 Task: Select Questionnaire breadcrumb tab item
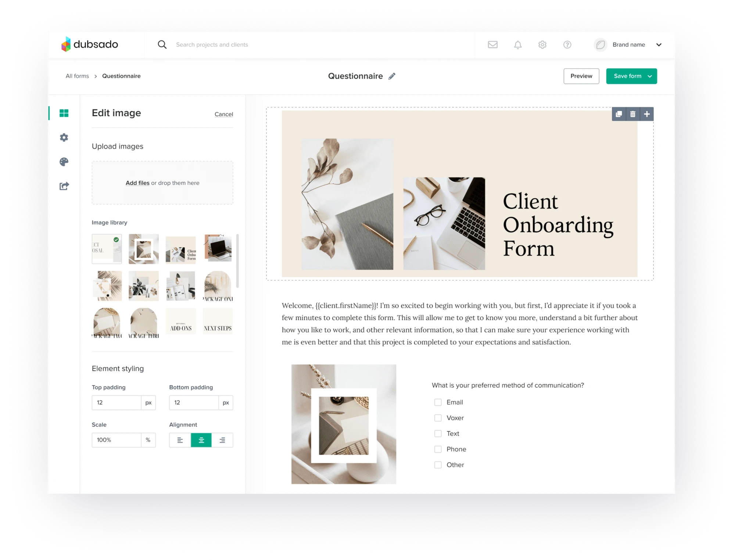(121, 75)
